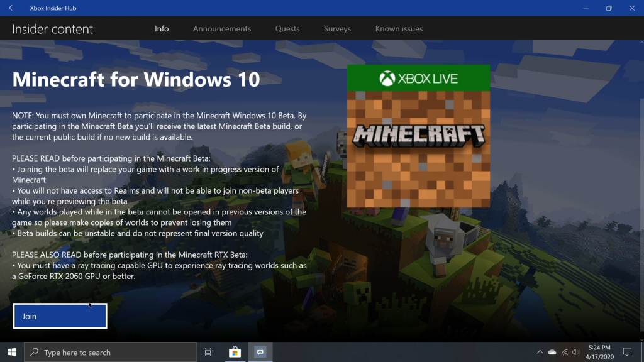Click the 'PLEASE ALSO READ' RTX Beta line
The width and height of the screenshot is (644, 362).
tap(130, 255)
